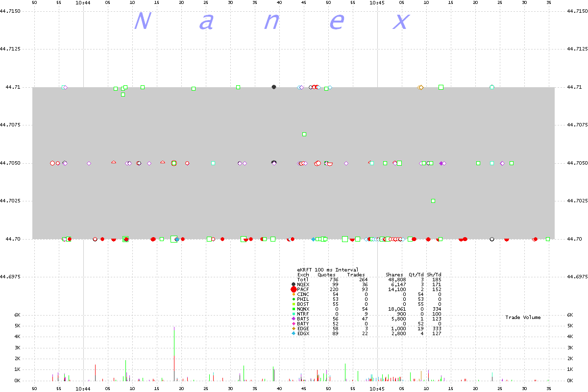Screen dimensions: 588x392
Task: Click the purple BATS legend diamond
Action: [294, 318]
